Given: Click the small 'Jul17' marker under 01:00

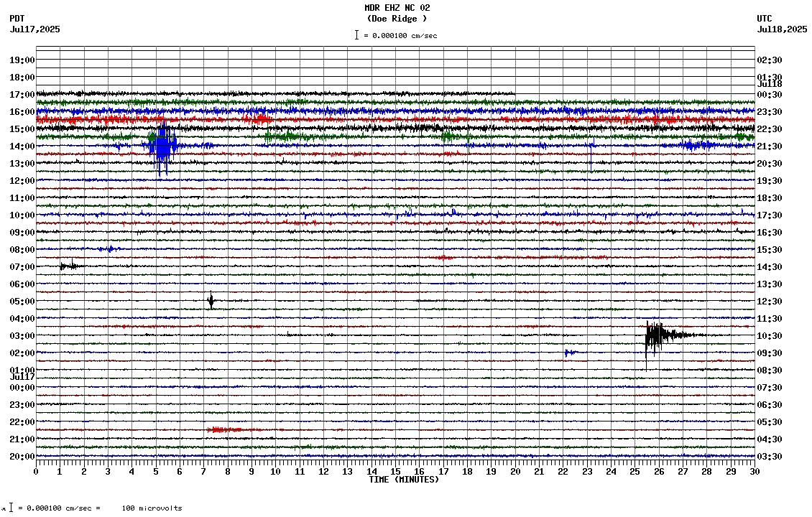Looking at the screenshot, I should [x=22, y=377].
